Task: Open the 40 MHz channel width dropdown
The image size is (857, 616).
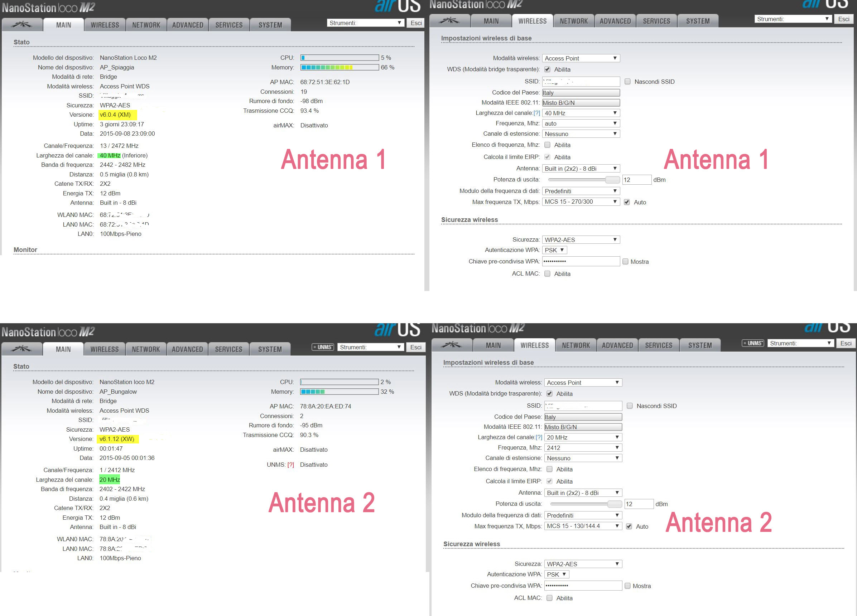Action: point(581,113)
